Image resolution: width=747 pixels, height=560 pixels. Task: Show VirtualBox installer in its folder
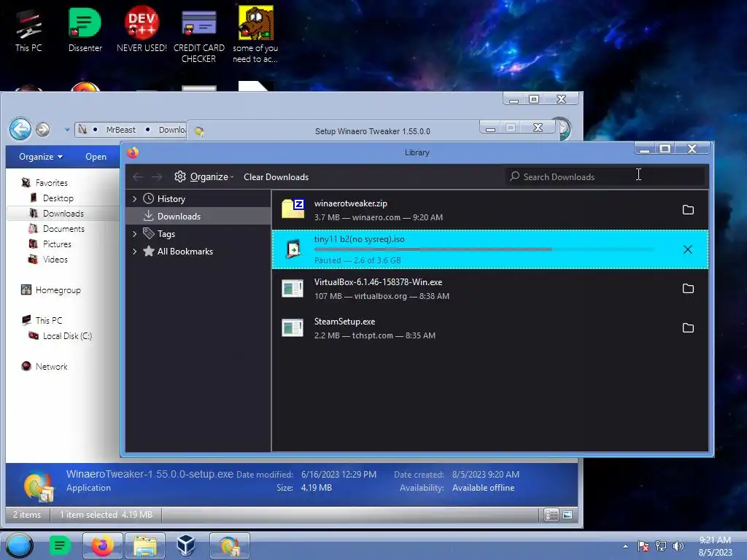pyautogui.click(x=687, y=289)
